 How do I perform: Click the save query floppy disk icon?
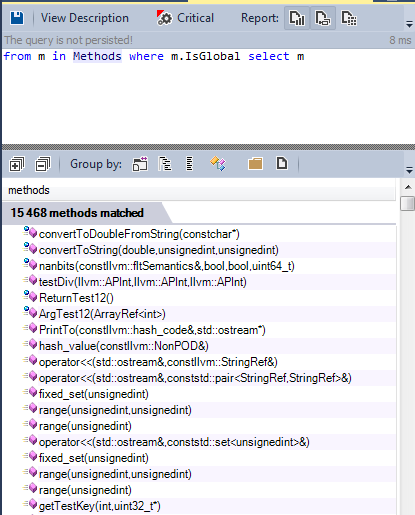pos(17,18)
